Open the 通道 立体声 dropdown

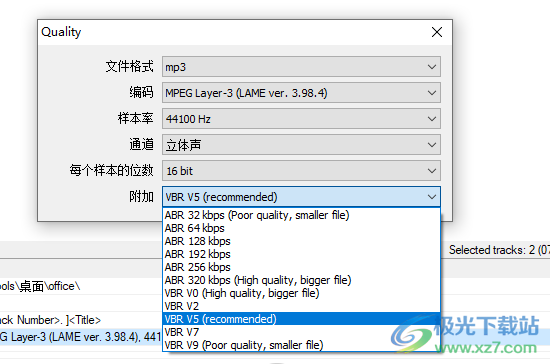(301, 144)
